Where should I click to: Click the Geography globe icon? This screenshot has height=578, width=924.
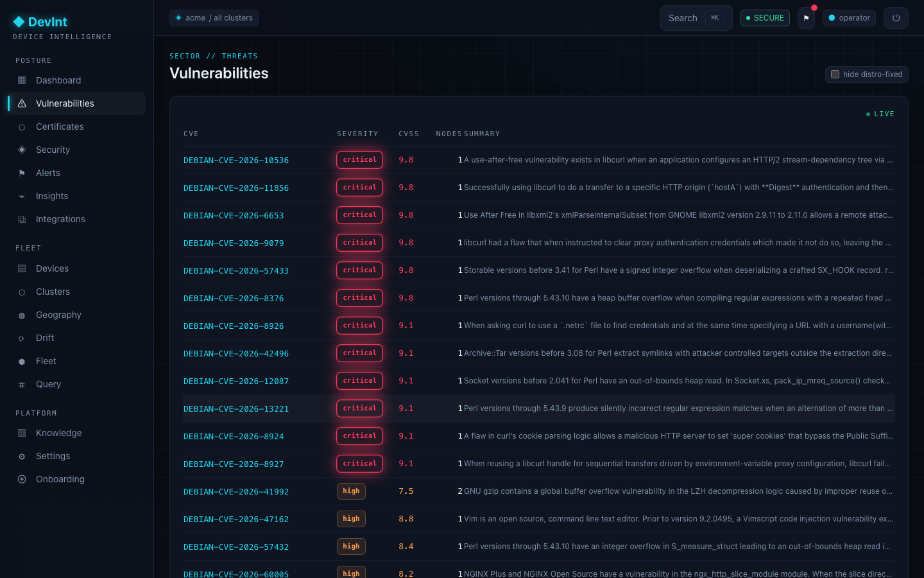[22, 315]
